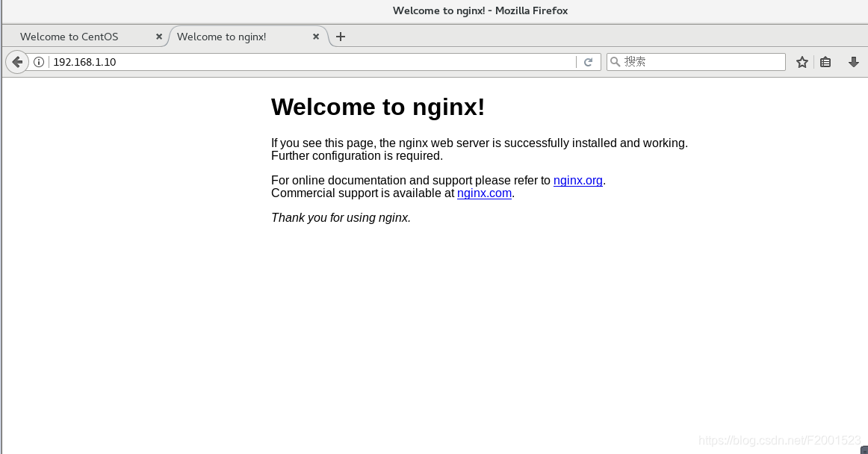Open the downloads arrow icon
868x454 pixels.
pyautogui.click(x=854, y=62)
